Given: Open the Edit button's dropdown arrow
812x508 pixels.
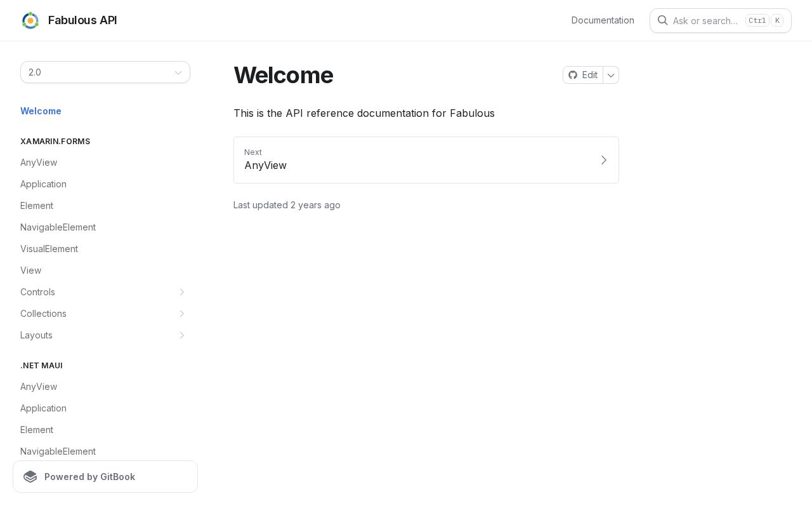Looking at the screenshot, I should (611, 75).
